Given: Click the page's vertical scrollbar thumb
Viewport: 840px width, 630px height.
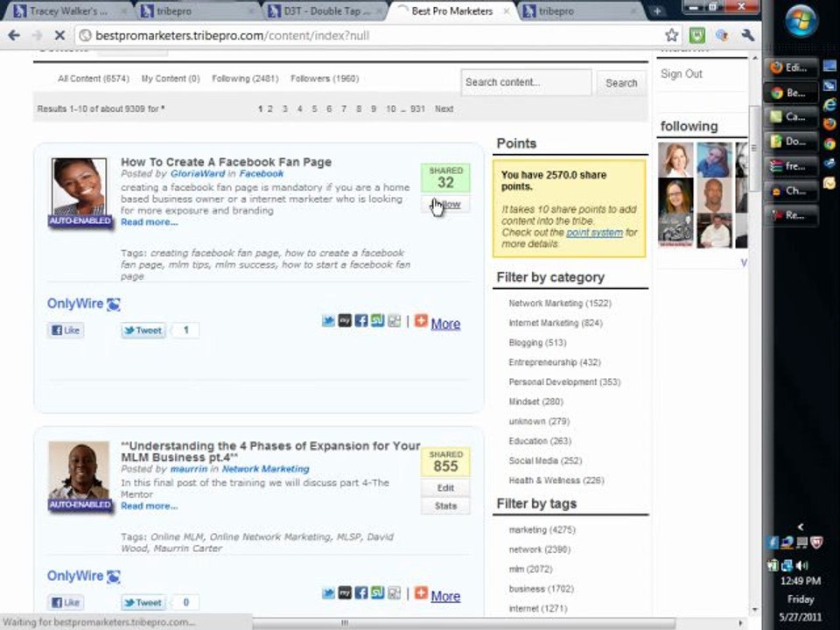Looking at the screenshot, I should [754, 149].
